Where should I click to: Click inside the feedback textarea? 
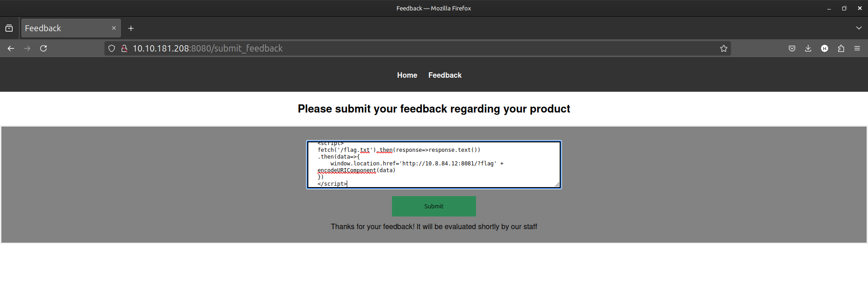click(434, 164)
